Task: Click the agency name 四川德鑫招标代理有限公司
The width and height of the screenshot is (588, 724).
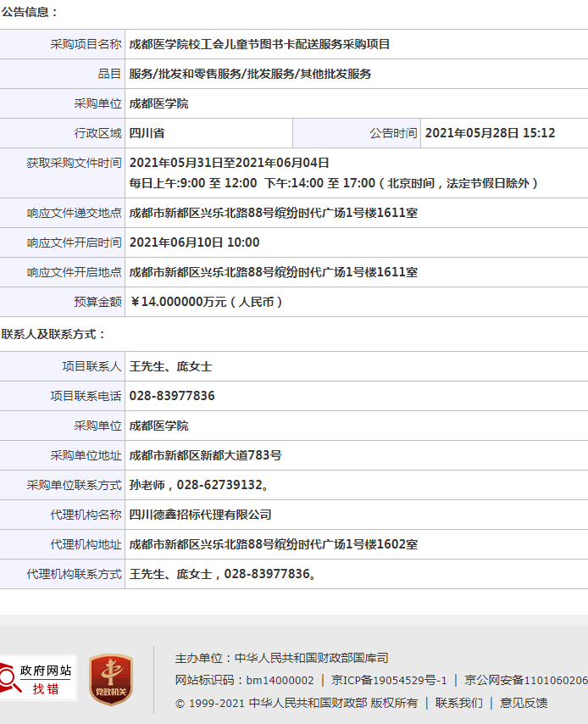Action: 200,515
